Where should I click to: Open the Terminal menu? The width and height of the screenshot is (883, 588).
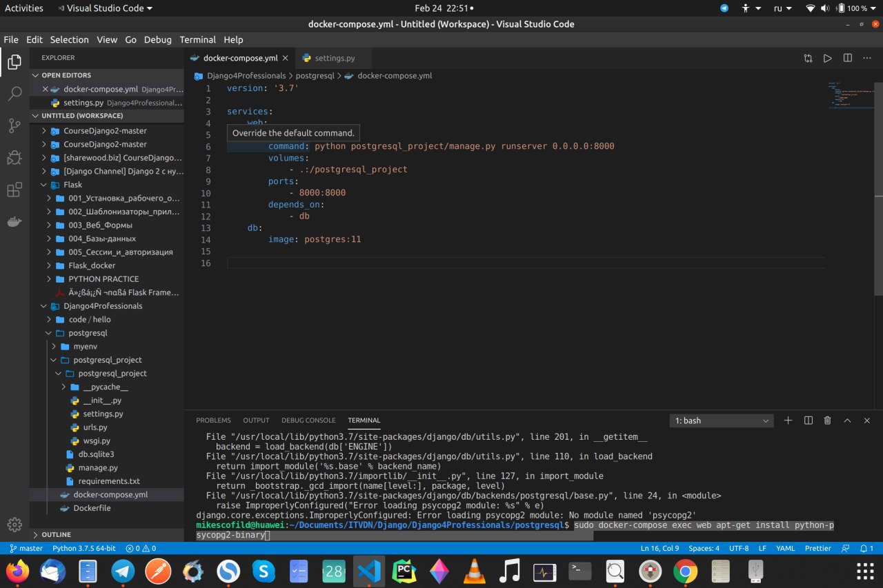(198, 39)
